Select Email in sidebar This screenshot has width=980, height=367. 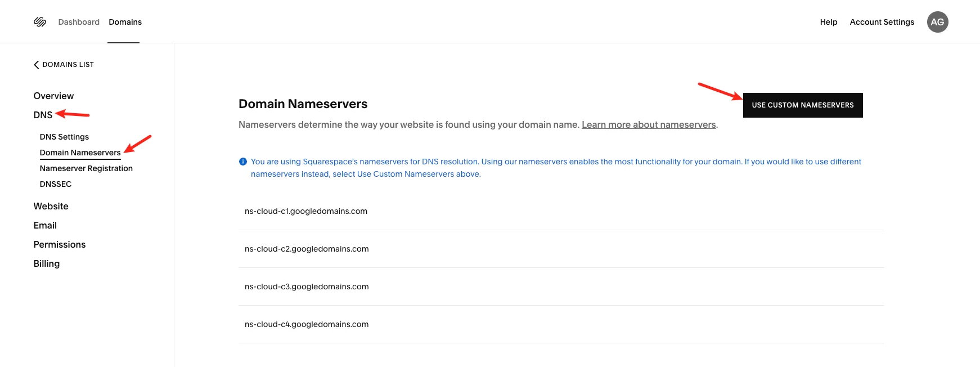pyautogui.click(x=45, y=225)
